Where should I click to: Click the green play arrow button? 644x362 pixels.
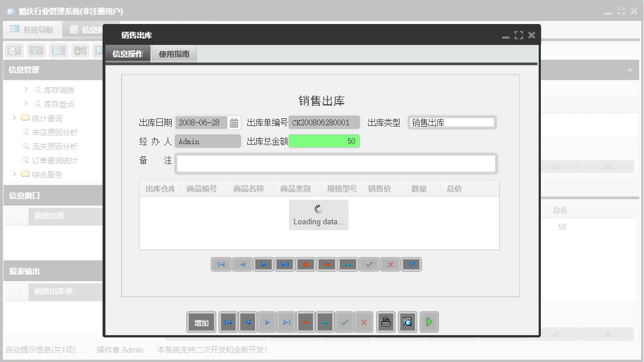(x=429, y=322)
